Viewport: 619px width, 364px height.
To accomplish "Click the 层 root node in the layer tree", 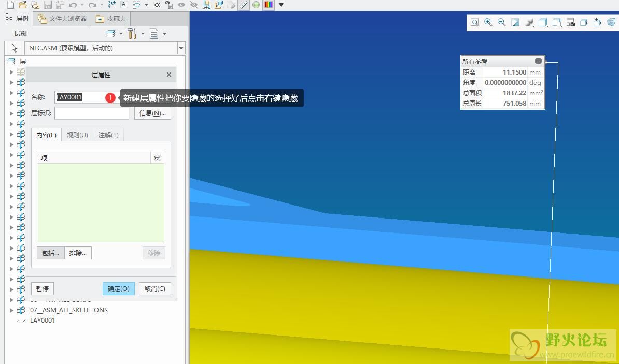I will [x=22, y=62].
